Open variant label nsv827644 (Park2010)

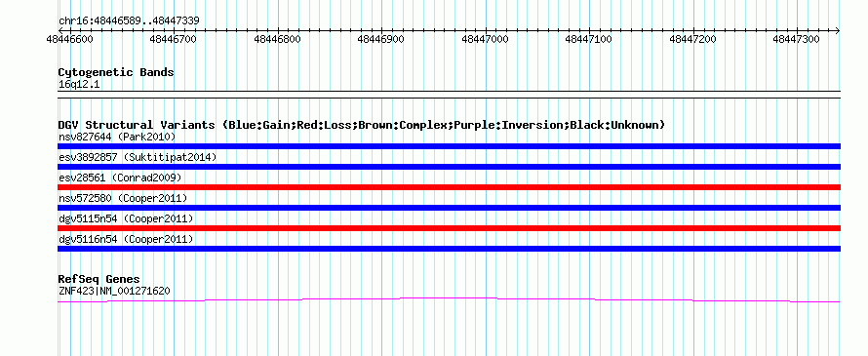pyautogui.click(x=117, y=137)
